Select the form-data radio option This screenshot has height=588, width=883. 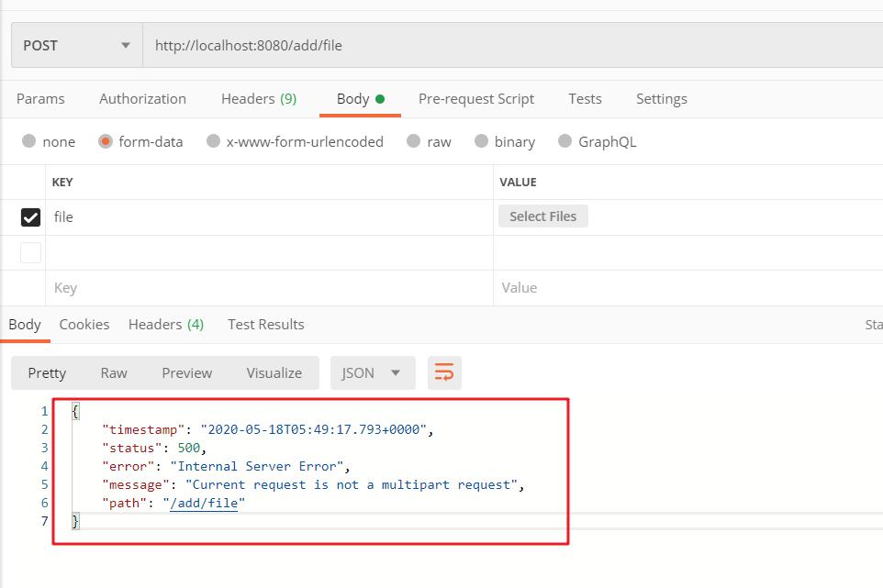pyautogui.click(x=106, y=140)
